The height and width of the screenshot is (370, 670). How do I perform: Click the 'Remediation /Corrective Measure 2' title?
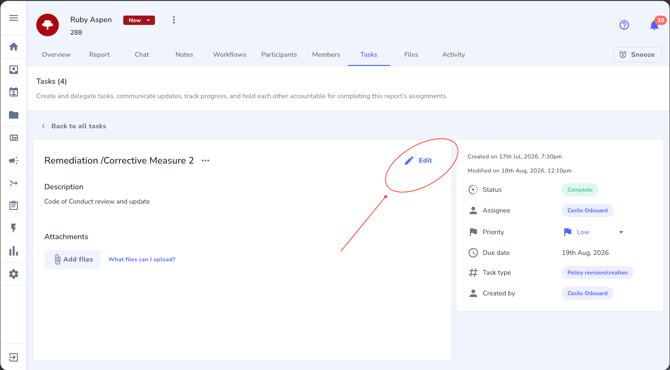(x=119, y=161)
